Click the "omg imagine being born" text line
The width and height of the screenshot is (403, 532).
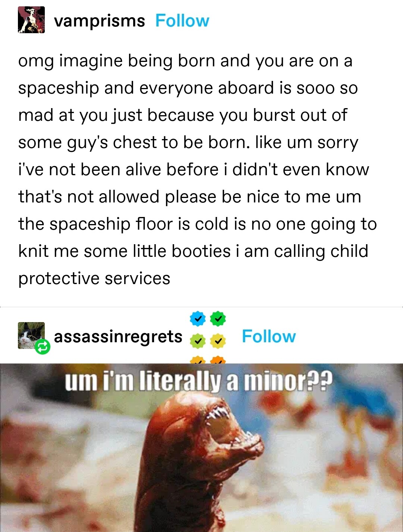coord(185,61)
